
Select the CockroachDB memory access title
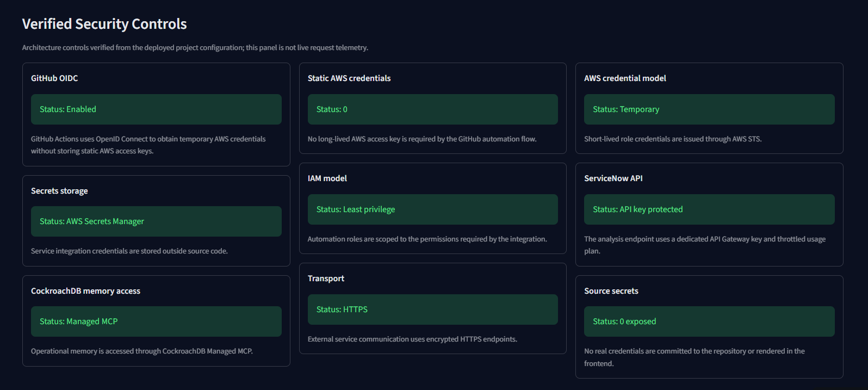click(x=85, y=291)
